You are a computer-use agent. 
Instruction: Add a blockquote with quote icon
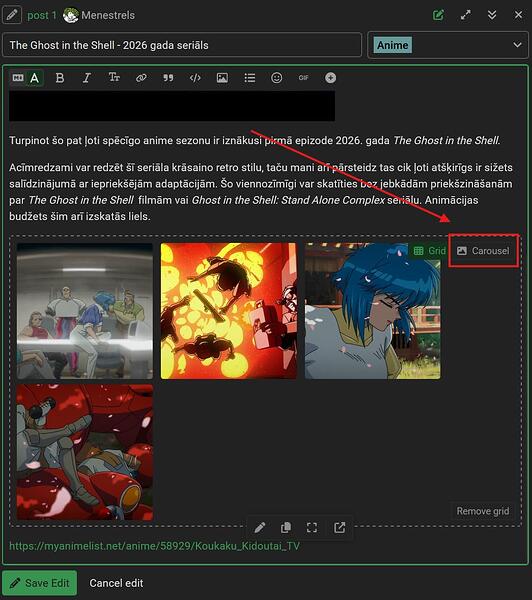pyautogui.click(x=168, y=78)
